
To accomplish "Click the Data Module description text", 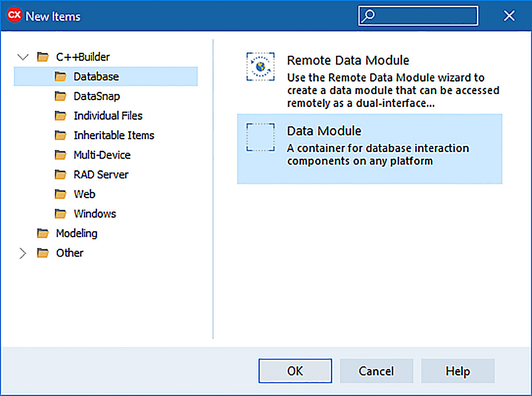I will click(x=378, y=154).
